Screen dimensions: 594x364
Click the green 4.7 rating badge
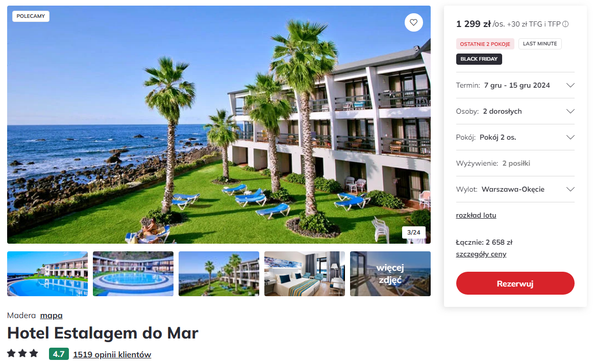59,354
